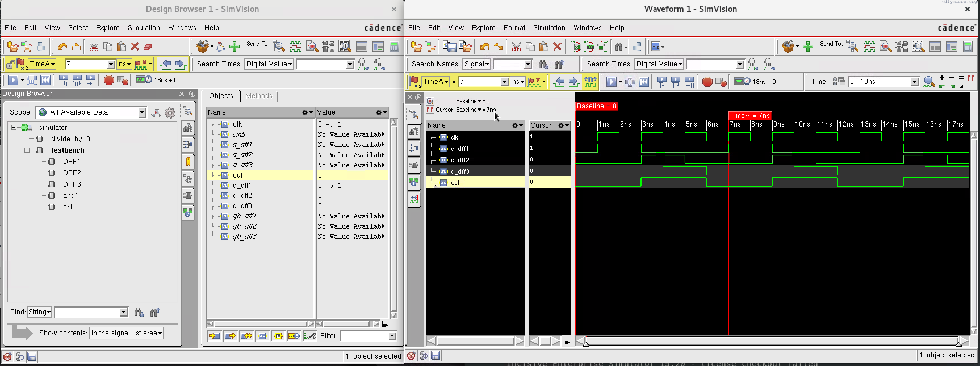Toggle the show-outputs filter icon below Objects list
Image resolution: width=980 pixels, height=366 pixels.
(230, 336)
